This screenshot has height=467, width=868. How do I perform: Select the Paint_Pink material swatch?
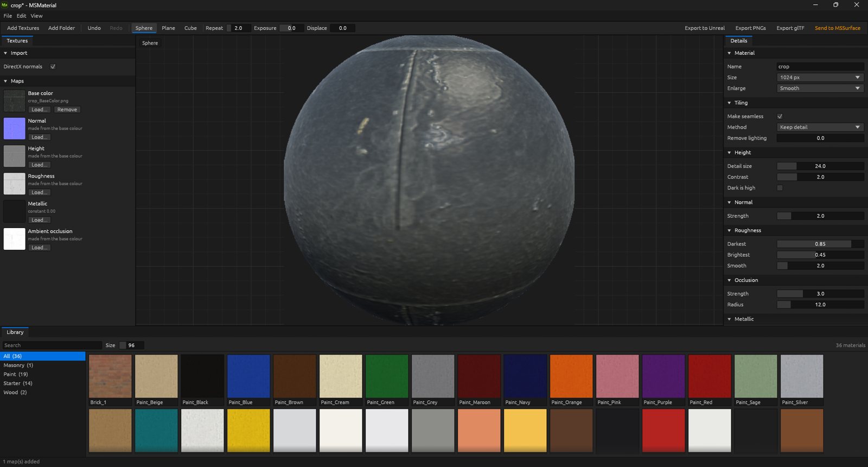pyautogui.click(x=617, y=380)
